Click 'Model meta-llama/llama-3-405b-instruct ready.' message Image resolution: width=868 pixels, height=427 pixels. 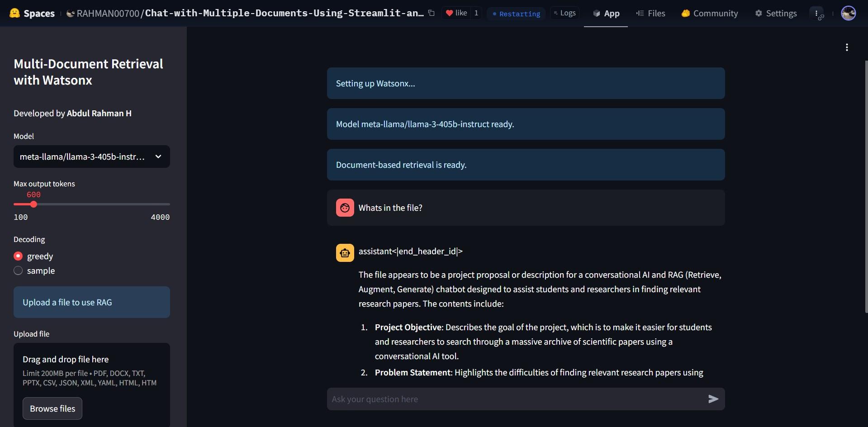(526, 124)
